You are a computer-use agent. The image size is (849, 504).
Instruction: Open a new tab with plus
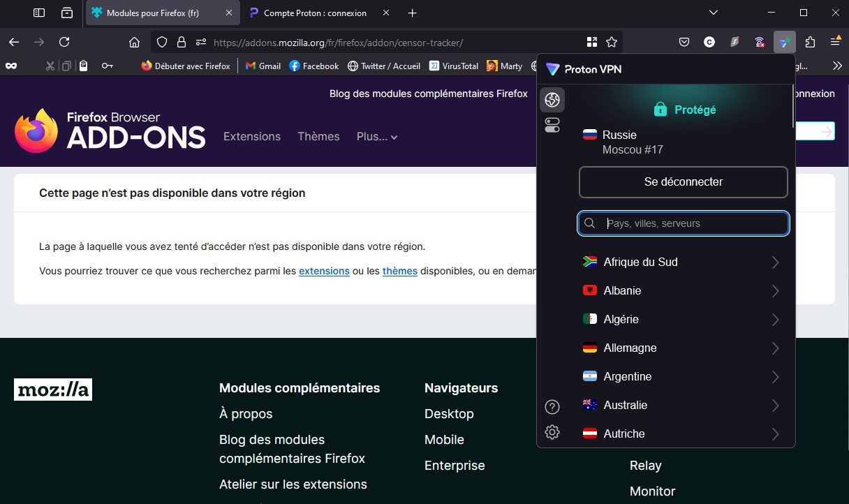click(412, 13)
